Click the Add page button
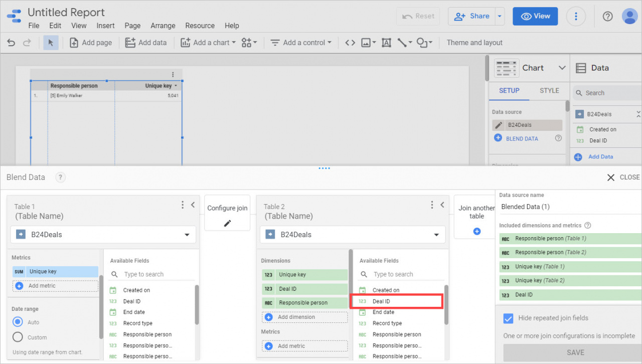Viewport: 642px width, 364px height. point(90,43)
